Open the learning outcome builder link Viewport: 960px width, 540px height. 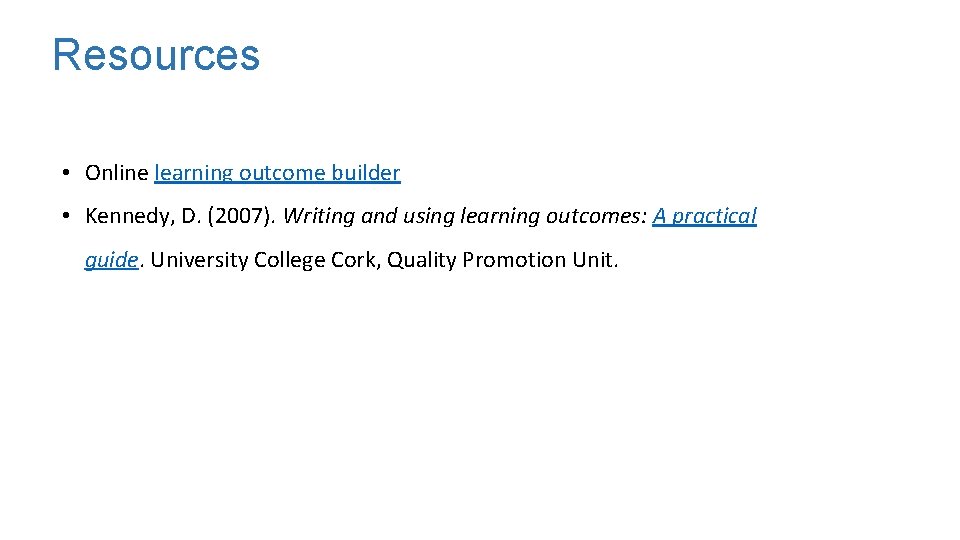(277, 173)
